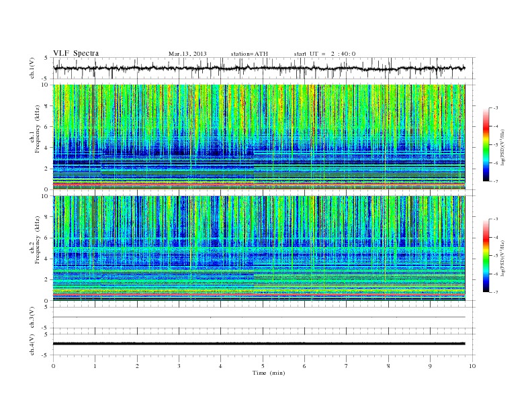This screenshot has width=532, height=411.
Task: Click the 'station=ATH' header label
Action: coord(249,54)
